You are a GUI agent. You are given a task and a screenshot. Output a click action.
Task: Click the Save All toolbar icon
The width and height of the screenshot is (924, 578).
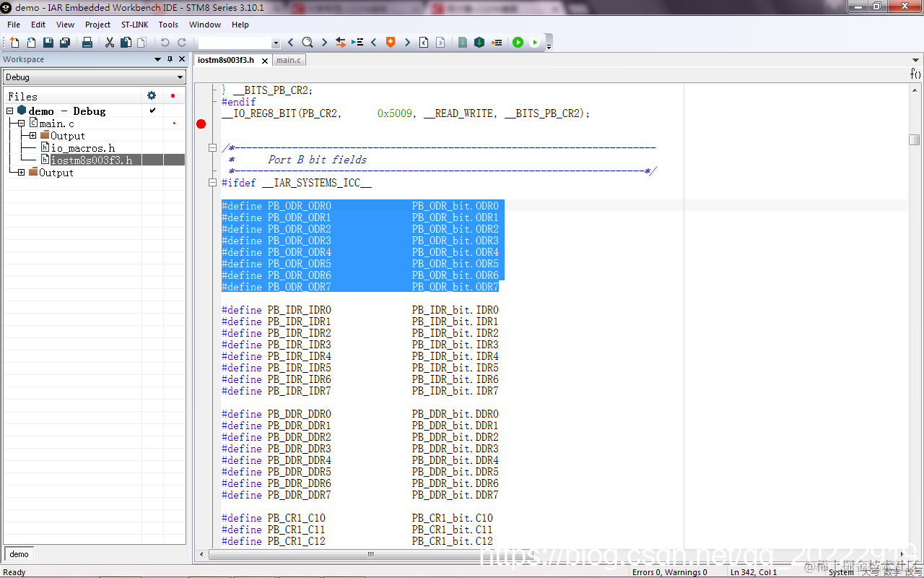64,43
